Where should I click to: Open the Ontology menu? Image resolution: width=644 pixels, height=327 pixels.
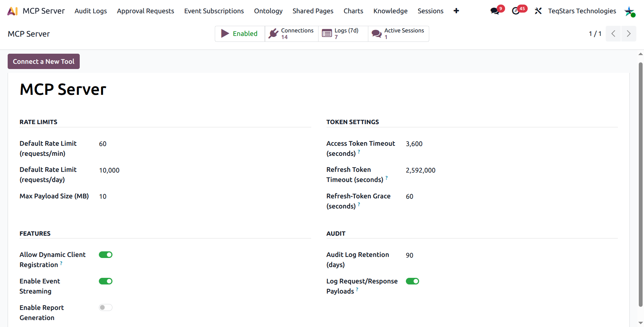click(x=268, y=11)
